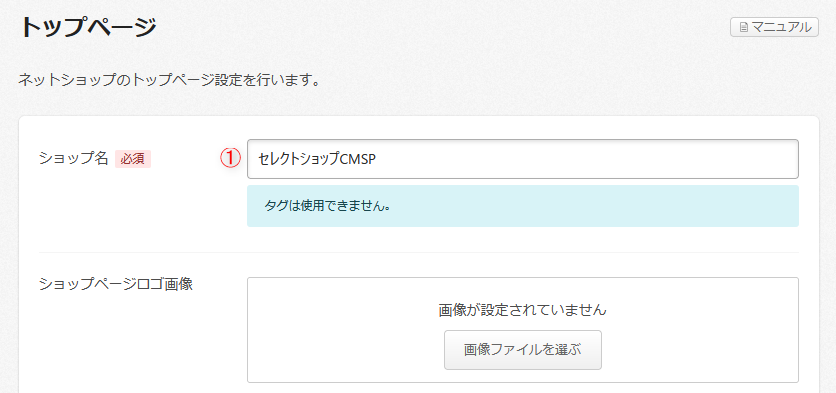Click the タグは使用できません。 notice text
Viewport: 836px width, 393px height.
coord(327,206)
